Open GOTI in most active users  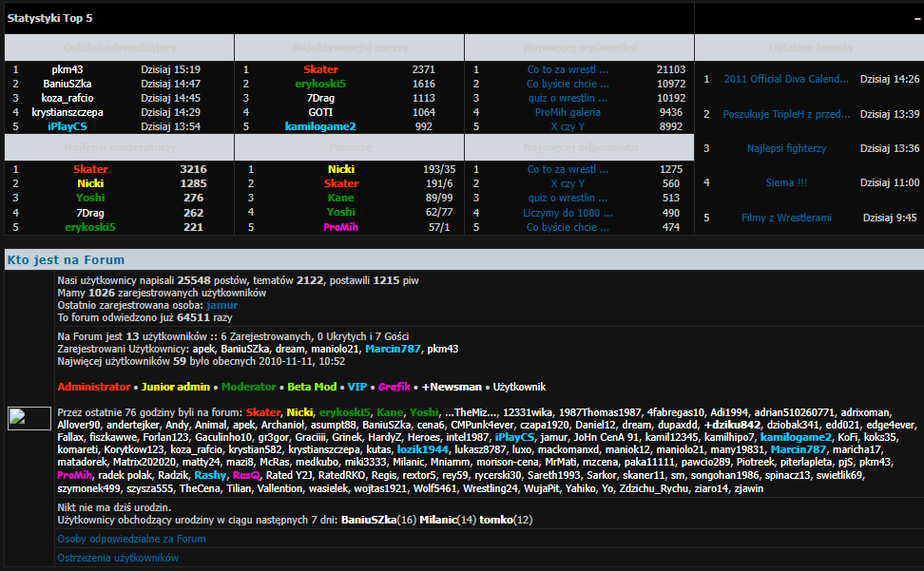click(x=320, y=112)
